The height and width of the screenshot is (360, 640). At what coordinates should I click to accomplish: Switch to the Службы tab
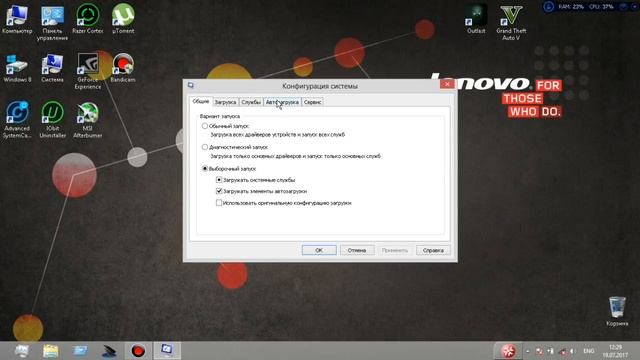[251, 102]
